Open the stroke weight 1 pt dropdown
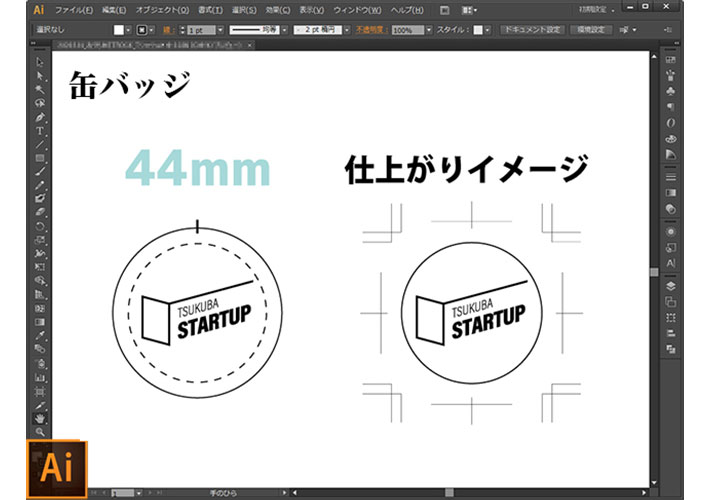 (220, 30)
